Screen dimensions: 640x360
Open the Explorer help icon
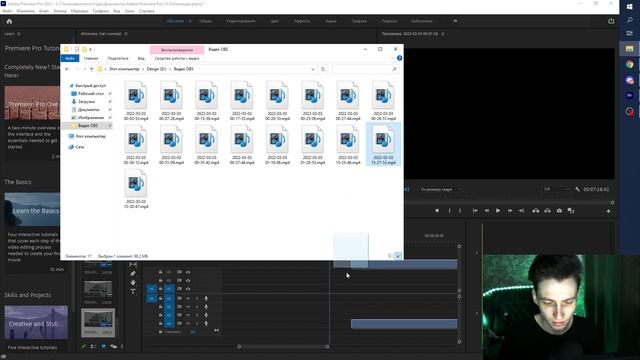click(x=399, y=58)
